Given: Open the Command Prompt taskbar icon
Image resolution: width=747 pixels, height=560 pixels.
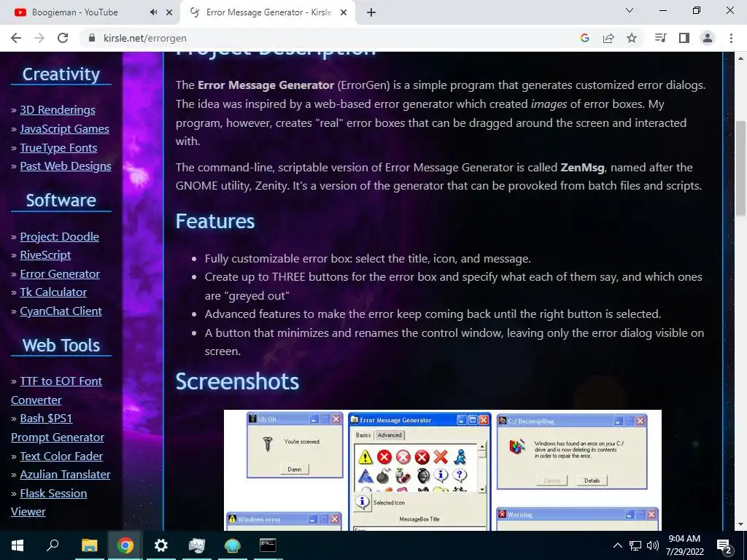Looking at the screenshot, I should point(268,545).
